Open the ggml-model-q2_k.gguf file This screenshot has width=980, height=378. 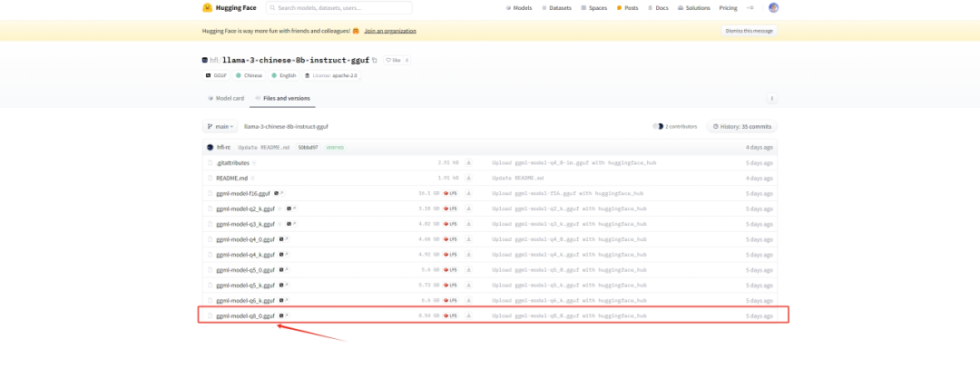click(245, 208)
